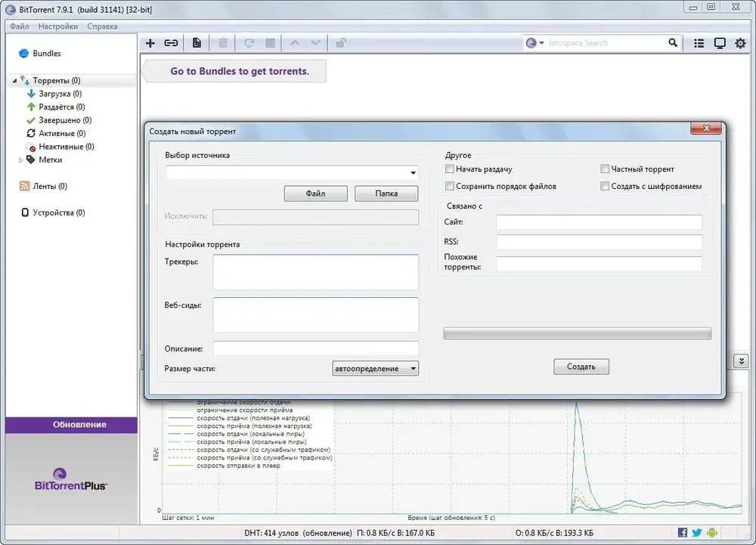Open the Файл menu

(x=20, y=26)
